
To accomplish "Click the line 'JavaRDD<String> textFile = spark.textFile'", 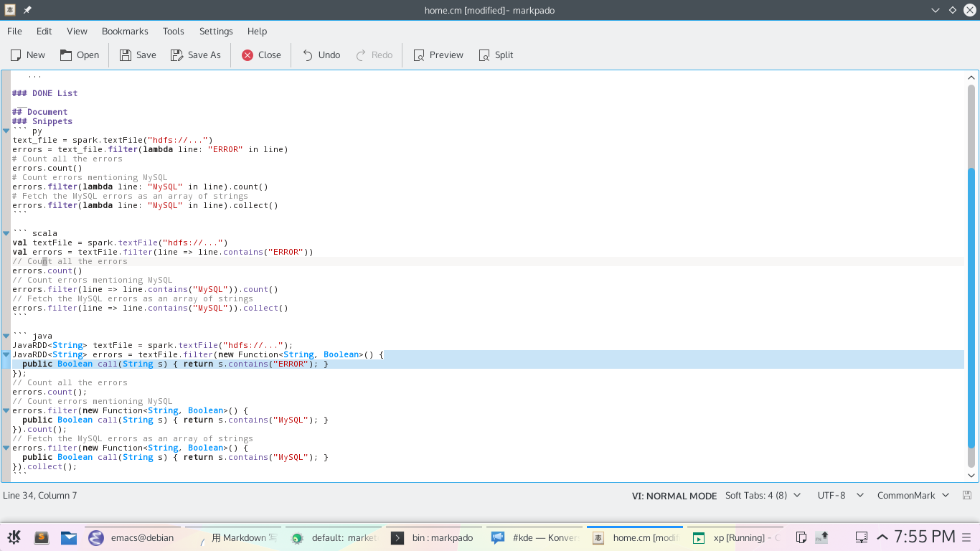I will pos(153,345).
